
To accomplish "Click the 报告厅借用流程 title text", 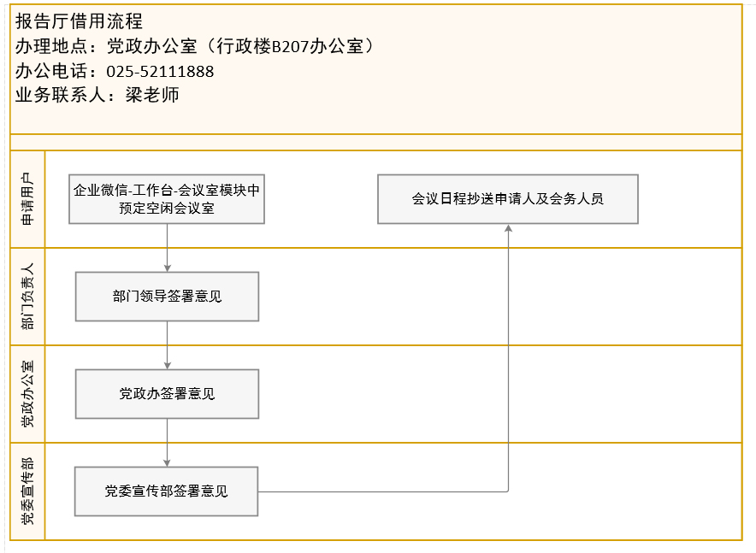I will [x=79, y=21].
